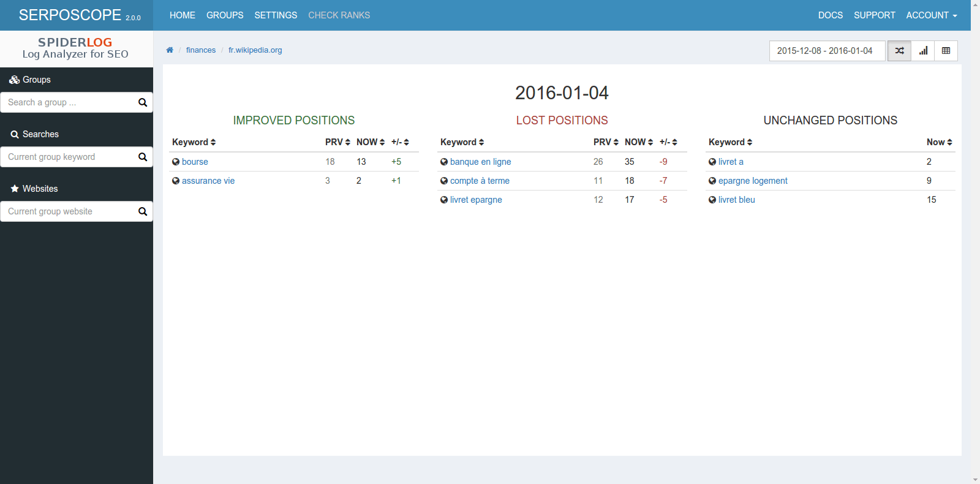The image size is (980, 484).
Task: Sort Improved Positions by Keyword
Action: point(194,142)
